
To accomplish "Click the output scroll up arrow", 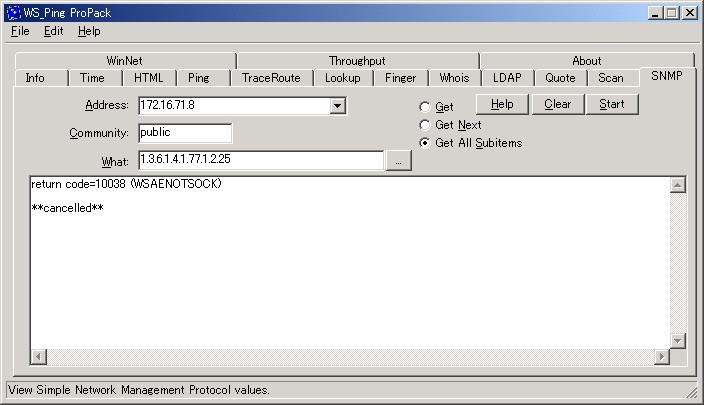I will tap(678, 185).
